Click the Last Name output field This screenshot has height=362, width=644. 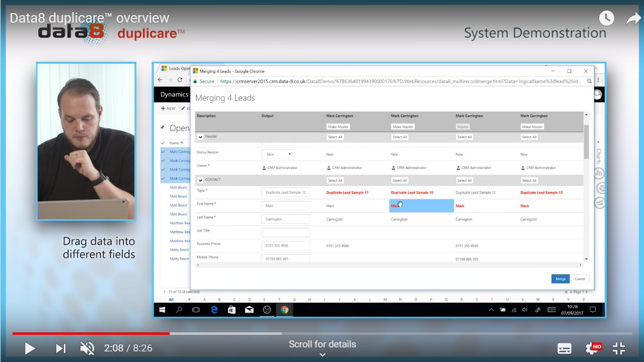click(x=286, y=219)
